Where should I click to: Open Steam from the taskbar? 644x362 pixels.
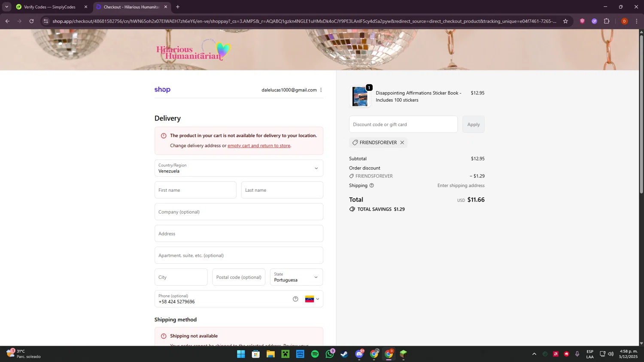pyautogui.click(x=344, y=354)
